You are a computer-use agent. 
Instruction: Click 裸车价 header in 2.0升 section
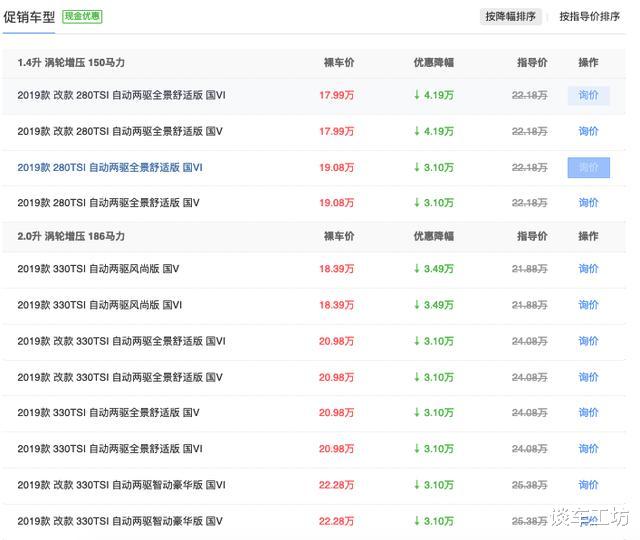pyautogui.click(x=339, y=236)
